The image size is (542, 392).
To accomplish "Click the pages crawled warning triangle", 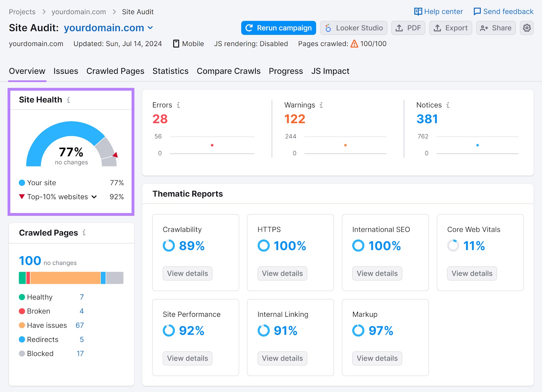I will point(354,43).
